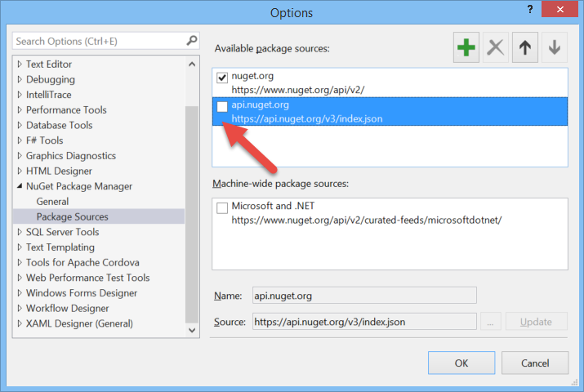Enable Microsoft and .NET source checkbox
Viewport: 584px width, 392px height.
tap(222, 207)
